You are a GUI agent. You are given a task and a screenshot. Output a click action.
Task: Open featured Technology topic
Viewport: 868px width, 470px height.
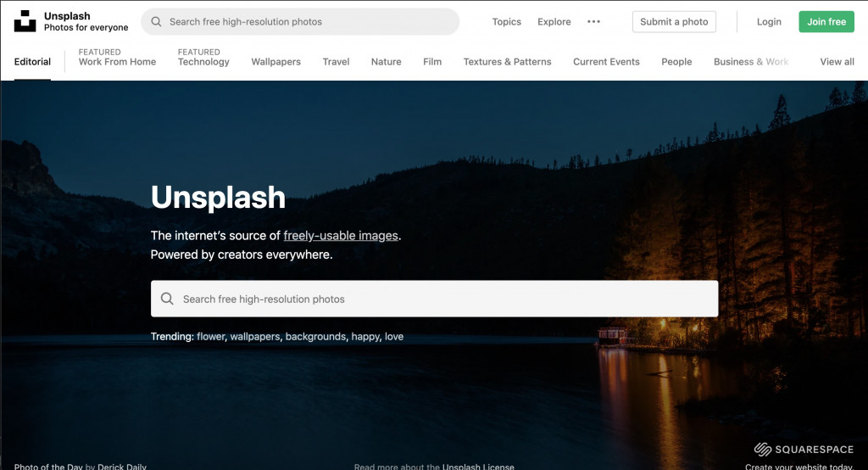[x=203, y=57]
